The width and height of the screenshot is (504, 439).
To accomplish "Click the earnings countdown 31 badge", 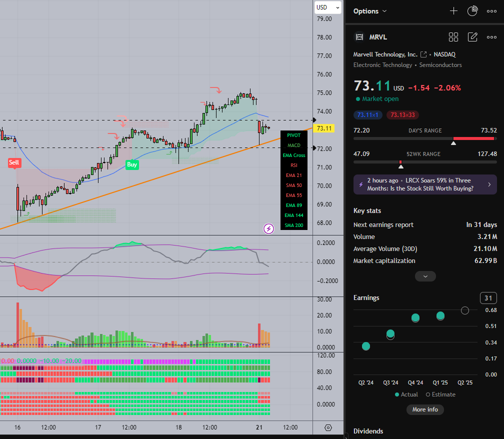I will pos(488,298).
